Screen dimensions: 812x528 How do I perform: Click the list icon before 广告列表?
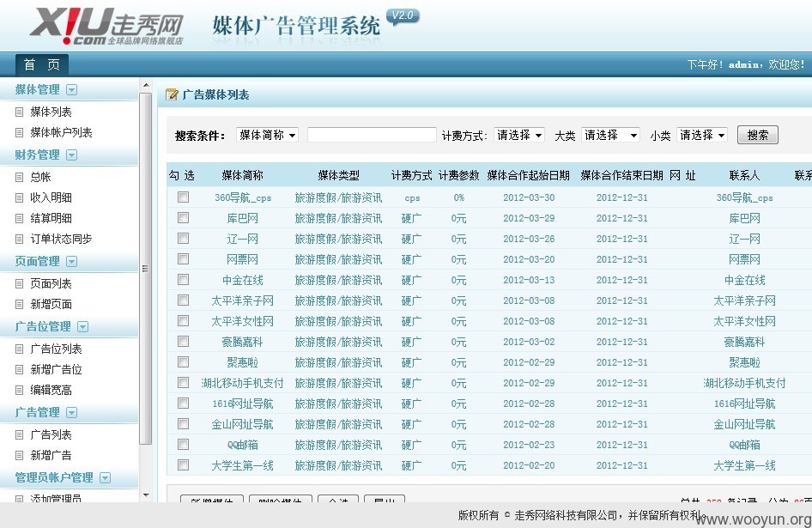point(19,434)
